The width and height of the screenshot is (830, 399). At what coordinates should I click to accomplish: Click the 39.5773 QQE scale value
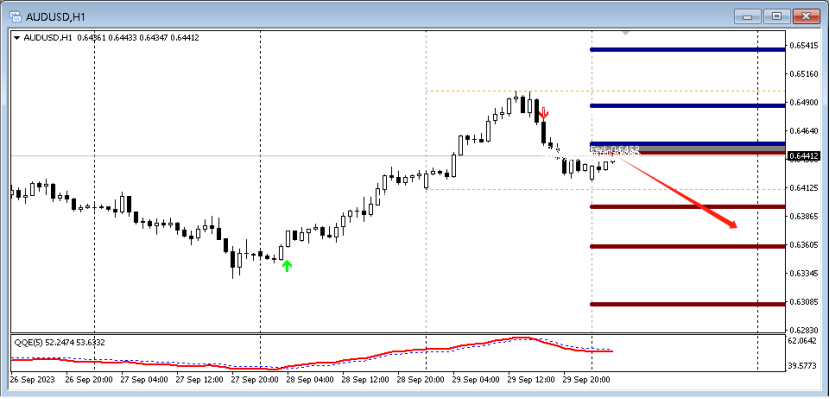pos(801,366)
